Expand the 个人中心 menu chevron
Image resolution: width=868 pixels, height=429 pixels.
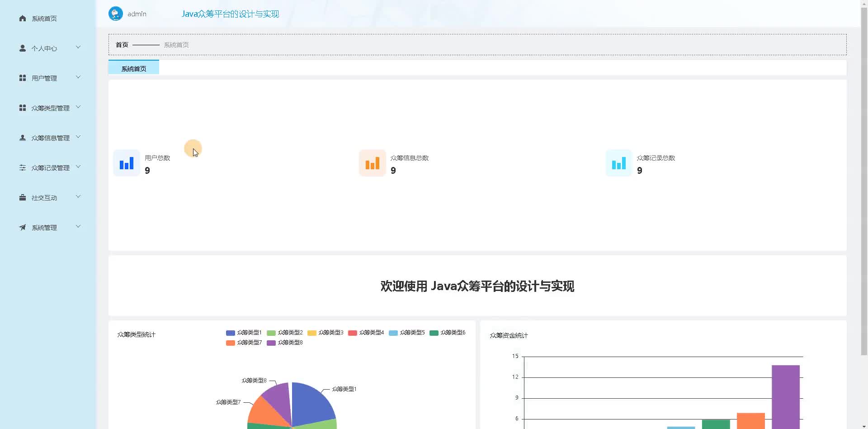click(78, 47)
